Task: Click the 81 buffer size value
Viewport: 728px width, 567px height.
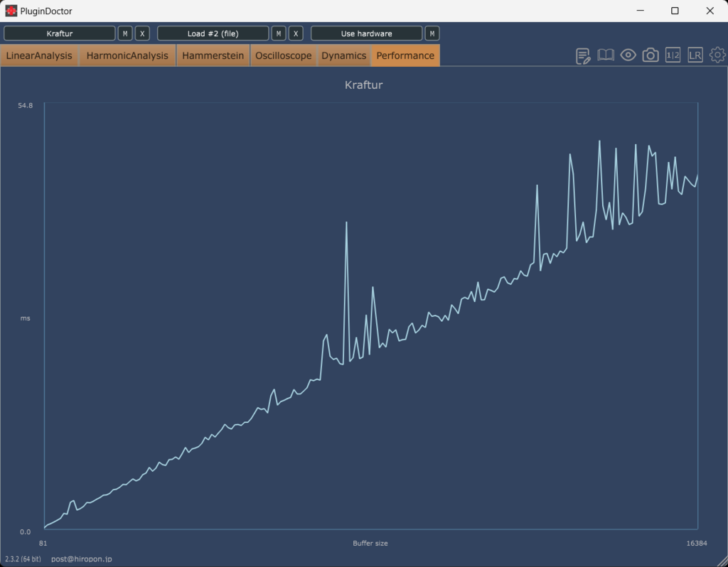Action: click(43, 544)
